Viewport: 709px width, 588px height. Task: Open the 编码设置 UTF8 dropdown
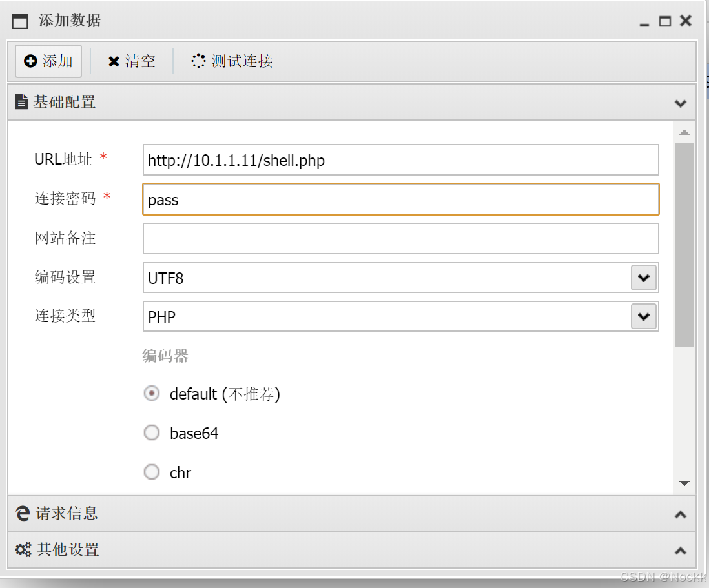point(643,278)
